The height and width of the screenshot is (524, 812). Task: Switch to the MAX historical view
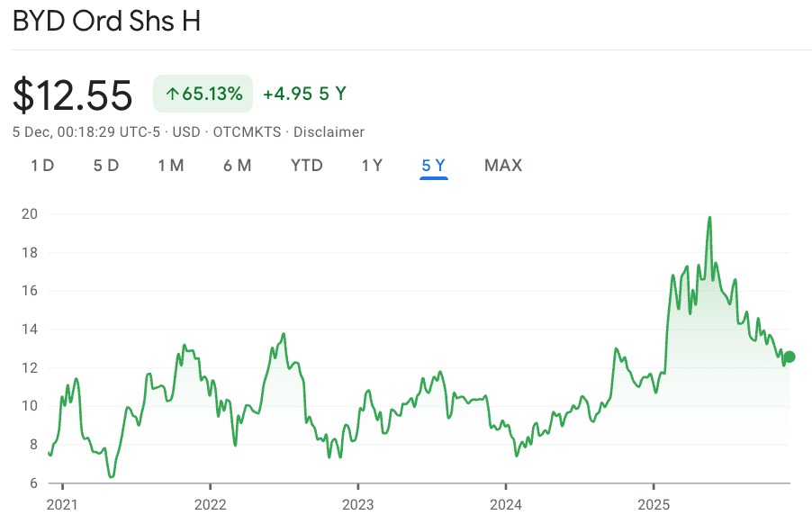pyautogui.click(x=502, y=166)
